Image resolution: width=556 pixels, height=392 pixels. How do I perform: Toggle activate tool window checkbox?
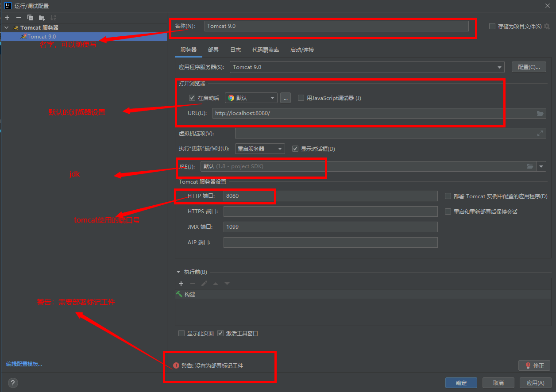[220, 334]
